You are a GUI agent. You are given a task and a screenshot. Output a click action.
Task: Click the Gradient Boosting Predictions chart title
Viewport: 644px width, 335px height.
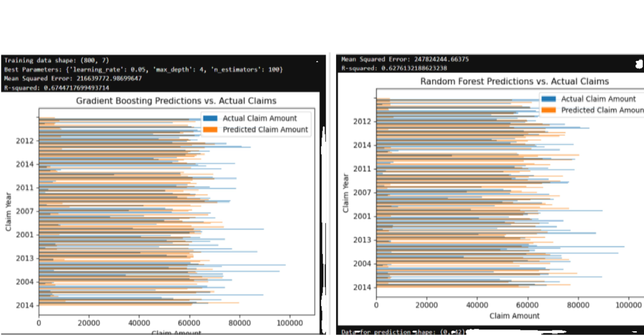click(176, 101)
